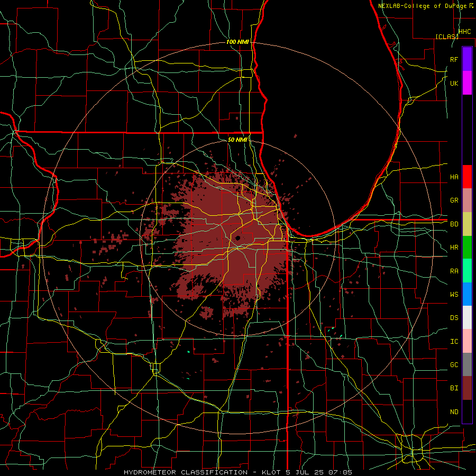Viewport: 476px width, 476px height.
Task: Click the HR legend label
Action: coord(454,248)
